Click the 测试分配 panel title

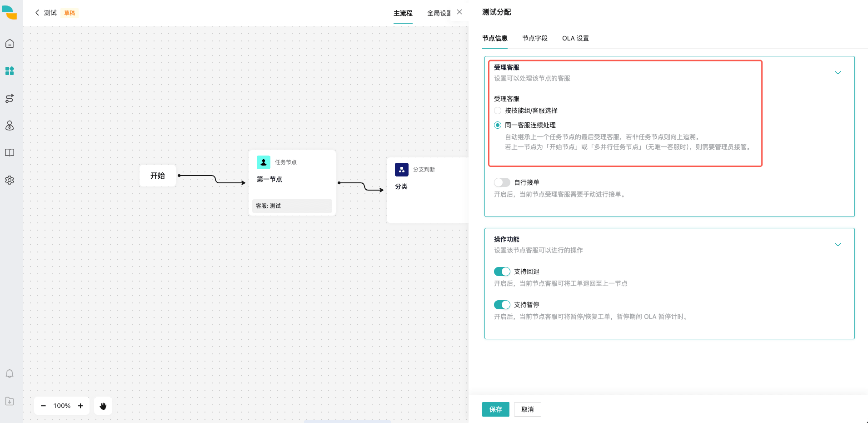click(x=497, y=12)
